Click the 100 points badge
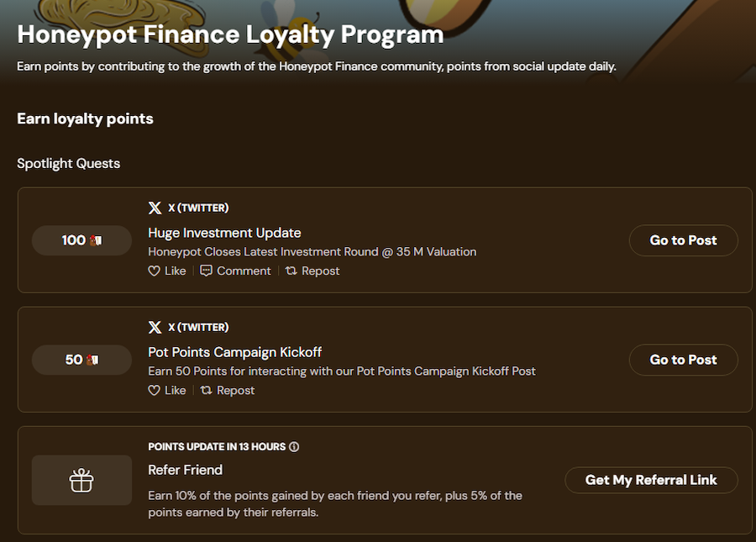Image resolution: width=756 pixels, height=542 pixels. click(x=81, y=240)
